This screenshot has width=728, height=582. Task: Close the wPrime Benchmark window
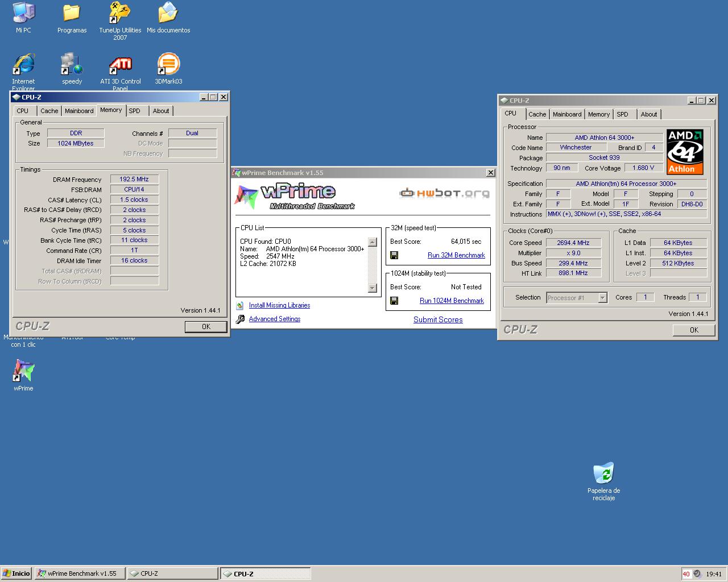[490, 173]
